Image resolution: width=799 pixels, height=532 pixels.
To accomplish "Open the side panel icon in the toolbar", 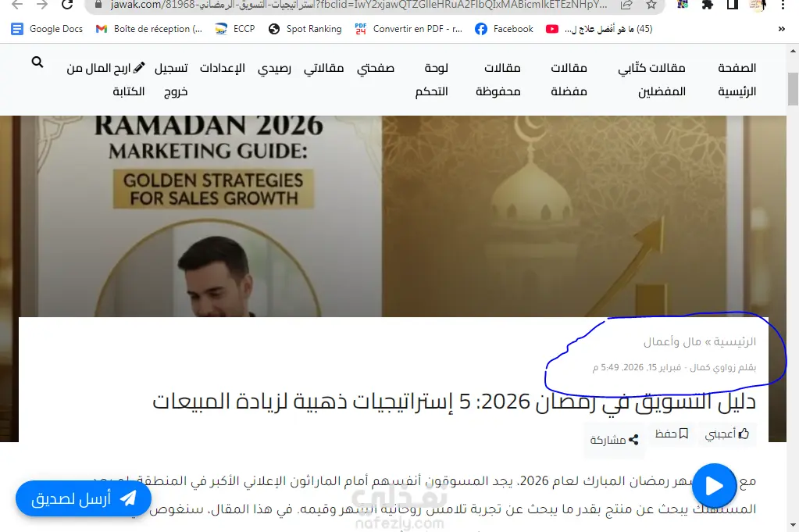I will (x=733, y=5).
